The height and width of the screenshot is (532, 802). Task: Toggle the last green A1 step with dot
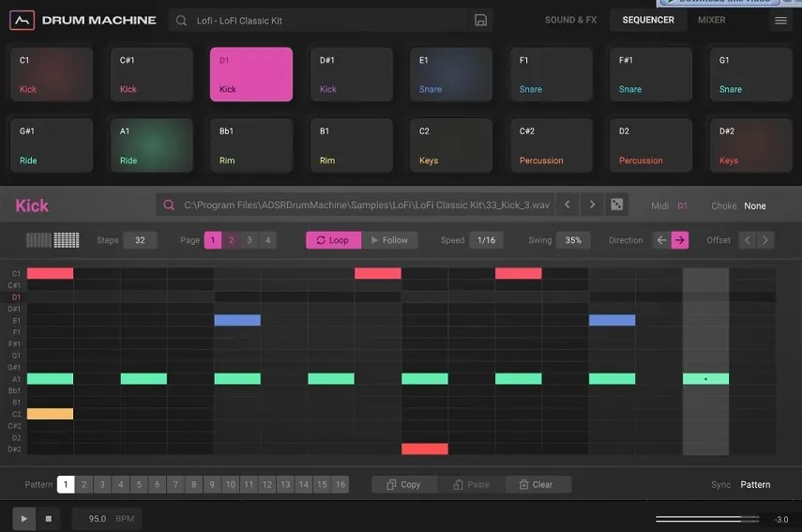705,379
